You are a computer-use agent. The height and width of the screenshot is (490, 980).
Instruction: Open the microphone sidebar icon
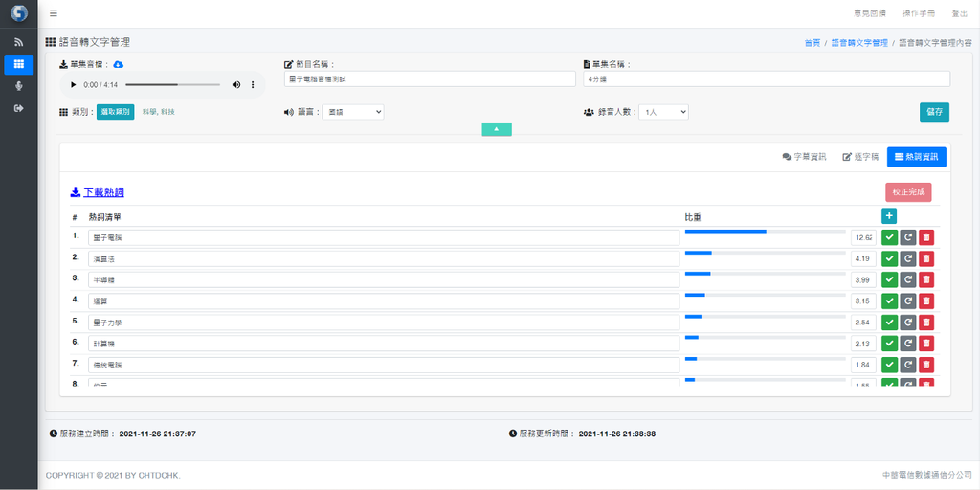[19, 86]
